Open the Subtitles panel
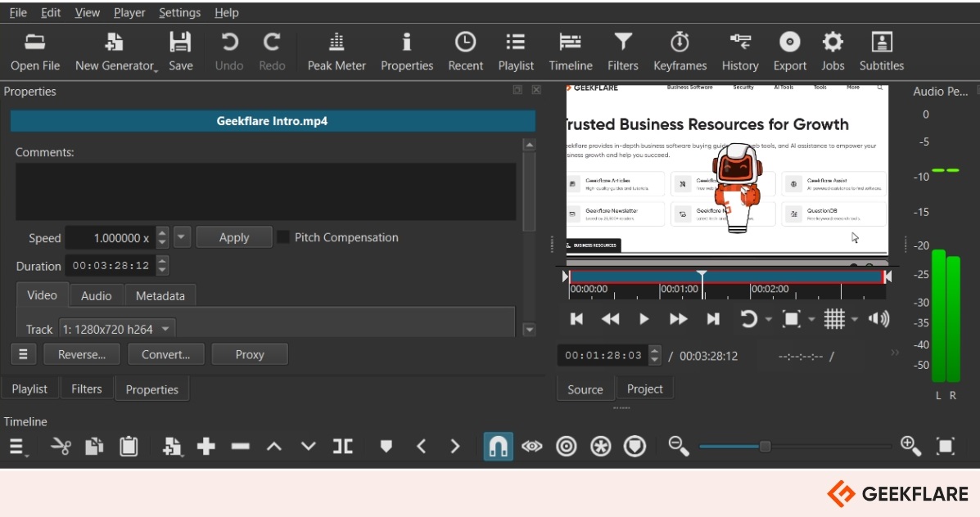This screenshot has width=980, height=517. tap(881, 52)
